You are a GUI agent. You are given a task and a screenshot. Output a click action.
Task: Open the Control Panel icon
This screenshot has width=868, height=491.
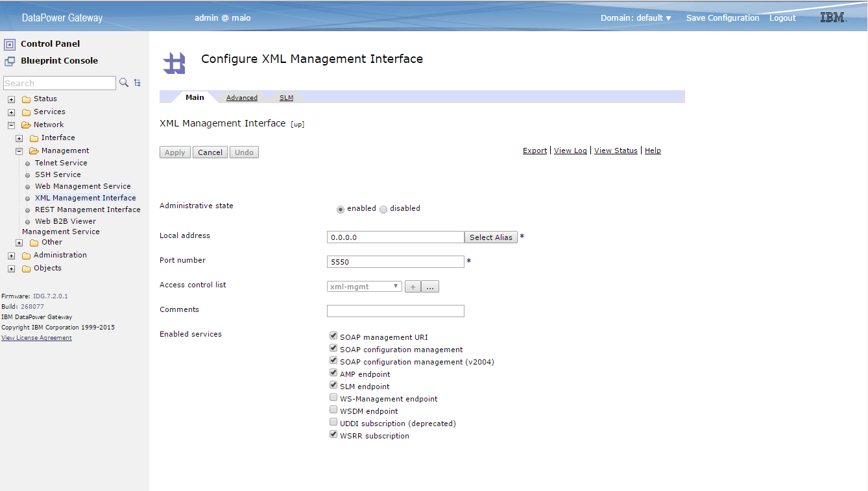coord(9,44)
